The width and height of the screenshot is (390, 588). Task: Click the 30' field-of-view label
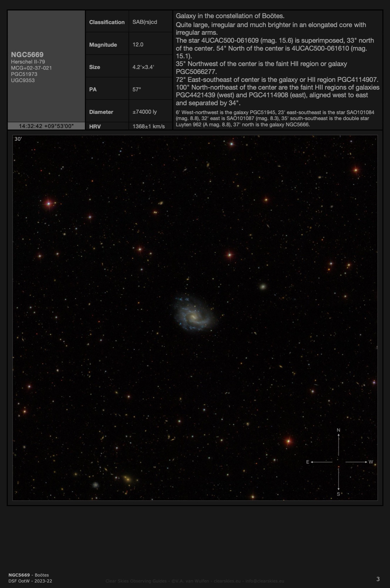pyautogui.click(x=18, y=139)
